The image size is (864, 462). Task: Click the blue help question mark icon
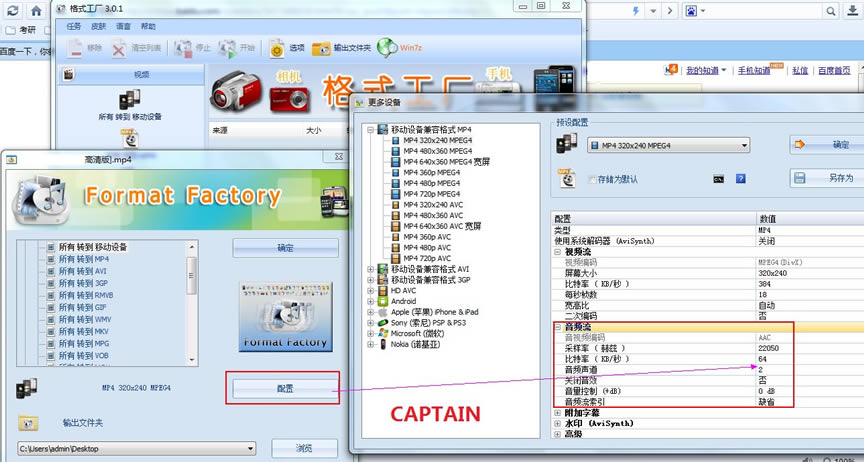click(740, 179)
